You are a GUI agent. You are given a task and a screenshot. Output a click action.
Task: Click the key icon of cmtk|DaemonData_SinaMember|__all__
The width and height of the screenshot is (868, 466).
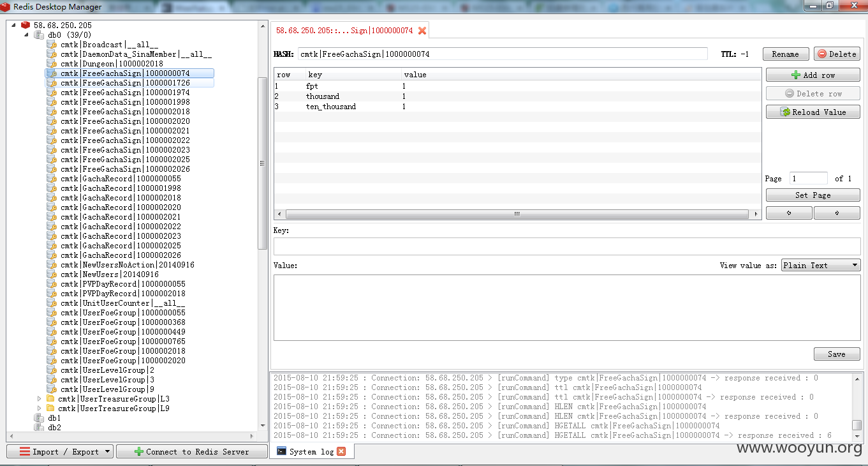pos(52,54)
